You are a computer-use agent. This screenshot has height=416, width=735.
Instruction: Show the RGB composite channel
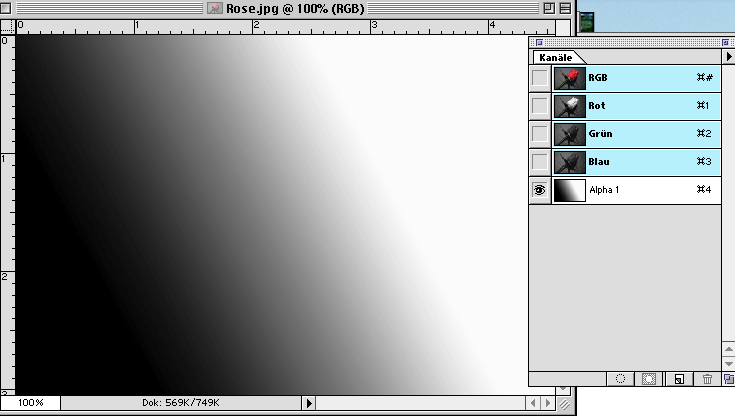coord(540,77)
